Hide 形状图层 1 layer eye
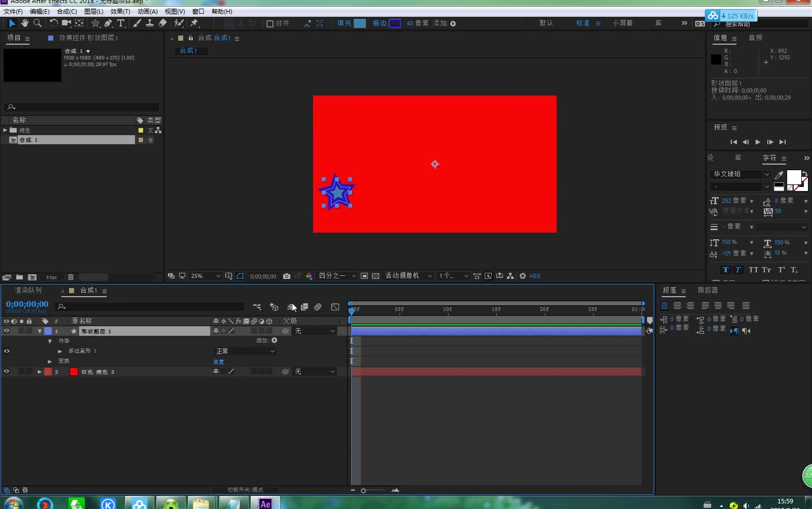812x509 pixels. [7, 331]
